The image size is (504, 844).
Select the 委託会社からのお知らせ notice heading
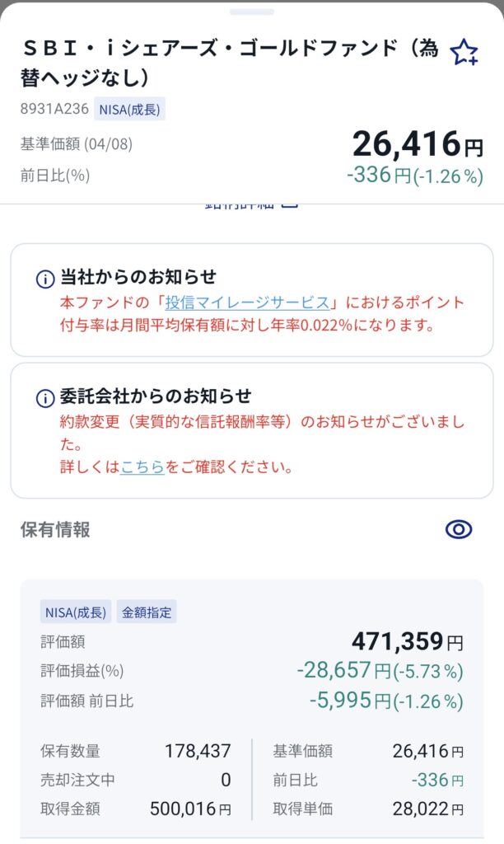click(x=156, y=397)
